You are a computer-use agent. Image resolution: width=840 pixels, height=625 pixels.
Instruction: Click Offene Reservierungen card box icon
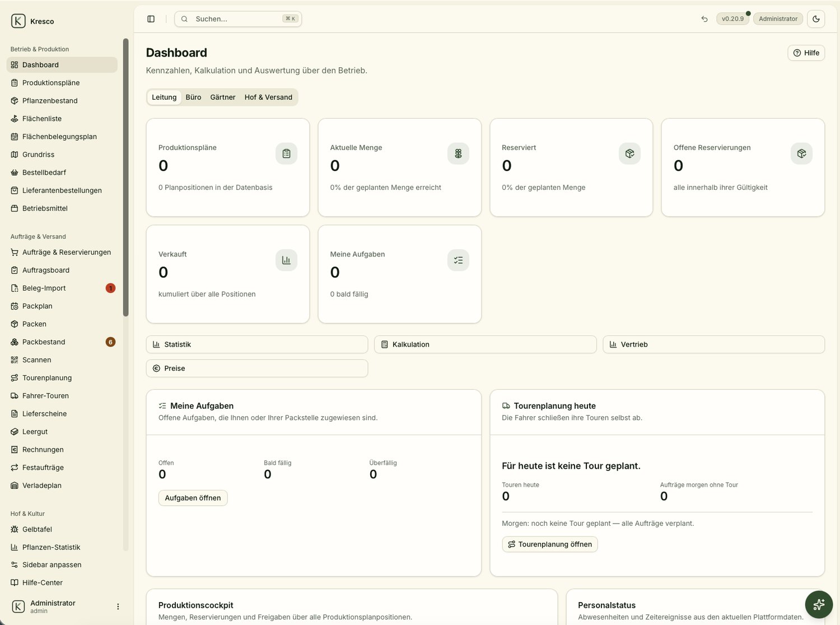tap(801, 153)
